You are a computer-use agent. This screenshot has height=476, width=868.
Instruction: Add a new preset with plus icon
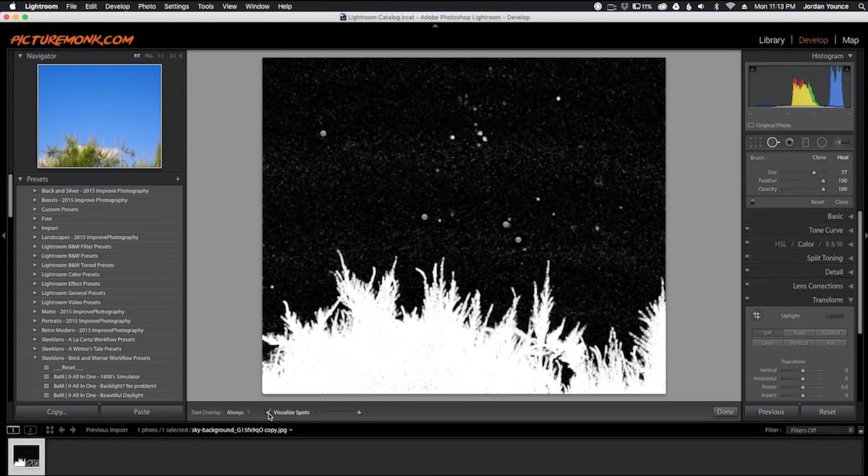coord(177,179)
